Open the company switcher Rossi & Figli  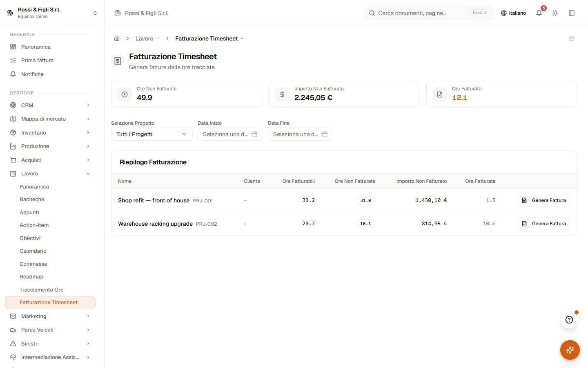[x=52, y=13]
